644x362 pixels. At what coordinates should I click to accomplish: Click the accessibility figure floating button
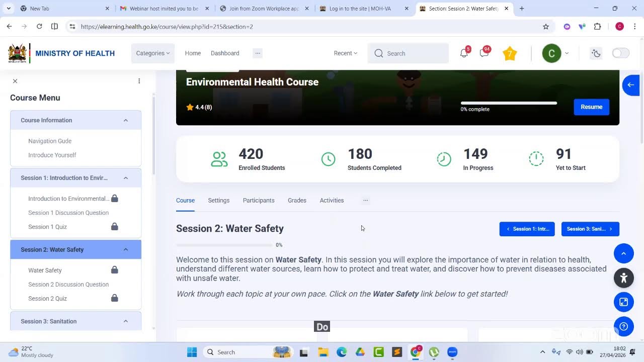point(623,278)
